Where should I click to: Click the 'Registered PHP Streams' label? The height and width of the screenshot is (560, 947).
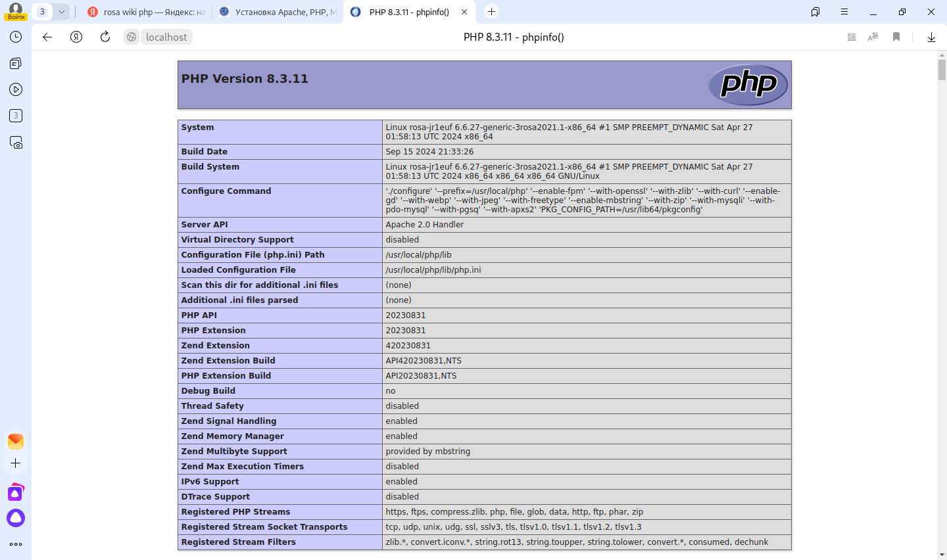pos(235,512)
